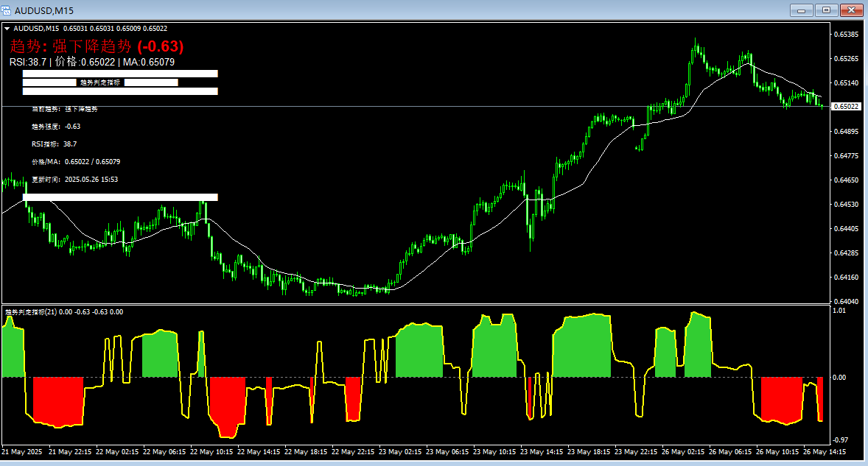Image resolution: width=868 pixels, height=466 pixels.
Task: Click the 0.64405 price scale value
Action: (x=846, y=229)
